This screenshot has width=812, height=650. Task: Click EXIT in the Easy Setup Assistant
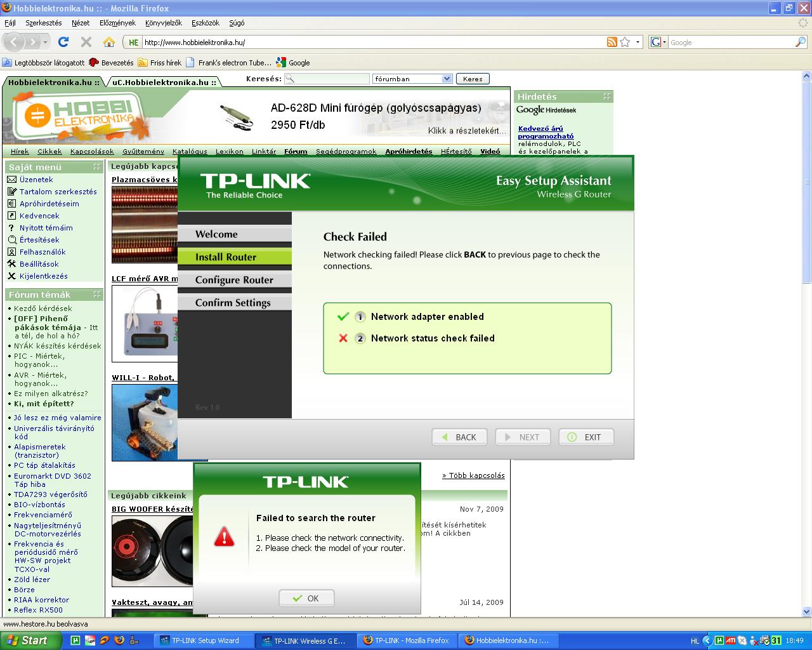pyautogui.click(x=586, y=437)
